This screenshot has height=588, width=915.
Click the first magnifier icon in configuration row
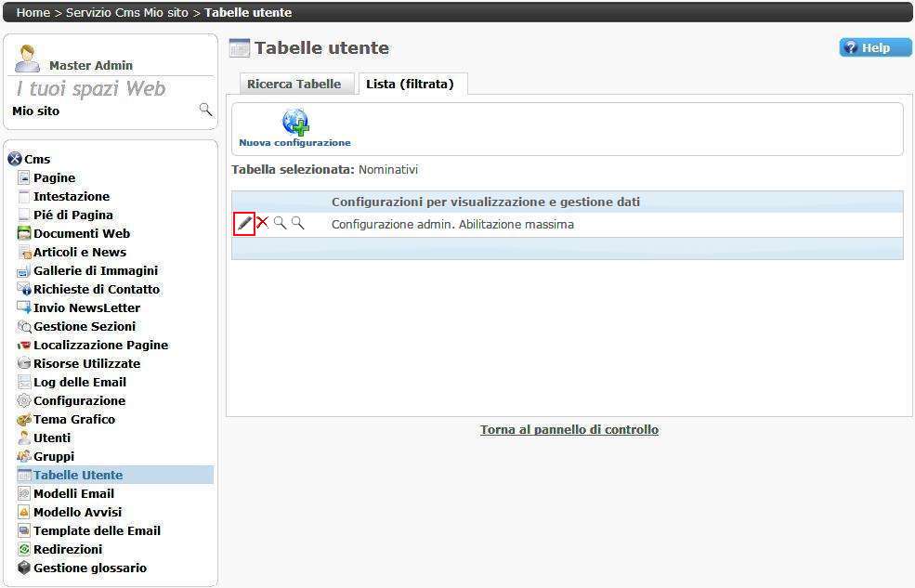pos(280,223)
